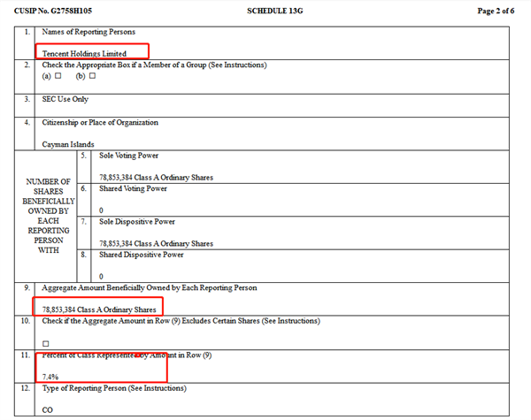Select the 'CO' reporting person type
This screenshot has height=420, width=531.
pos(47,410)
